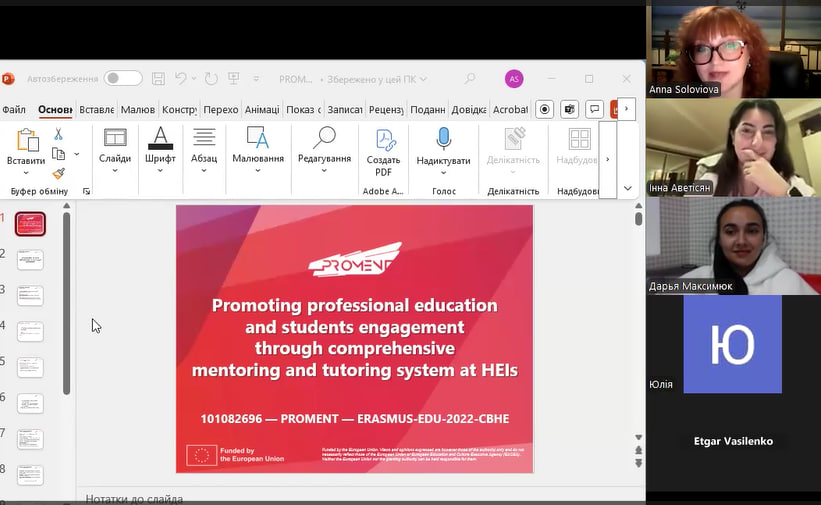The width and height of the screenshot is (821, 505).
Task: Switch to the Файл menu tab
Action: tap(14, 110)
